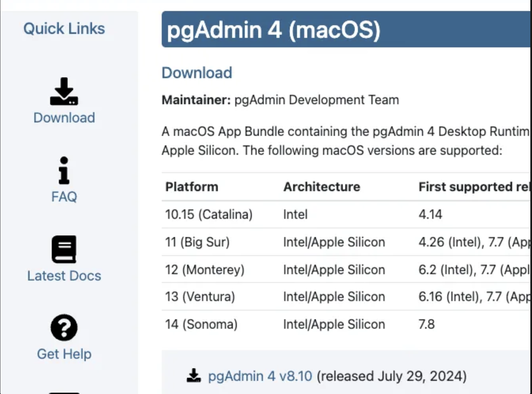Click the Intel/Apple Silicon cell in Ventura row
The width and height of the screenshot is (532, 394).
pos(334,297)
